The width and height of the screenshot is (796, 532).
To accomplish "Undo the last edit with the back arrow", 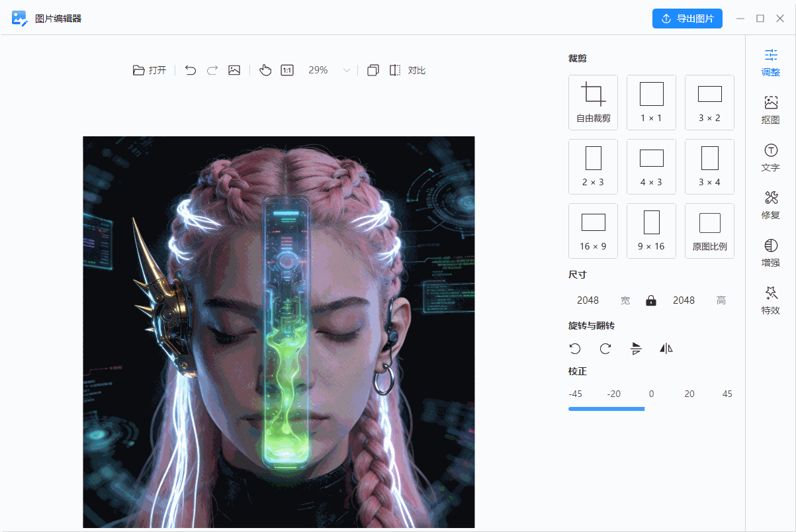I will coord(191,69).
